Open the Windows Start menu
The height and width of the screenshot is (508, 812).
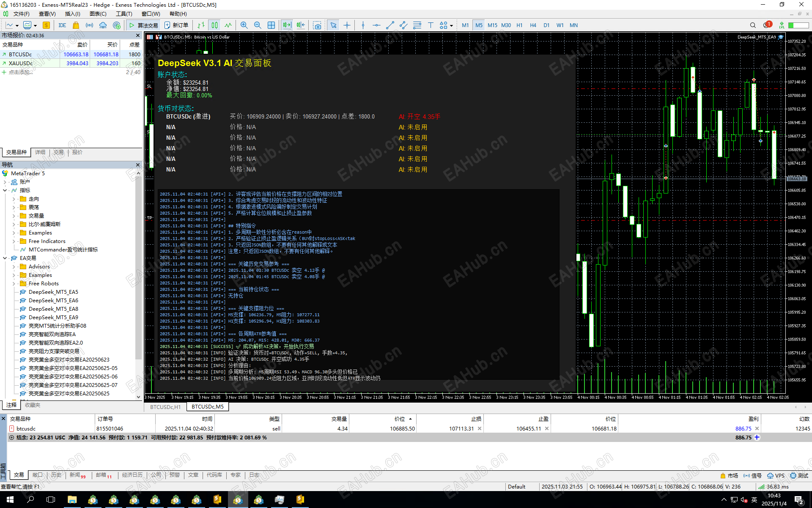point(10,500)
